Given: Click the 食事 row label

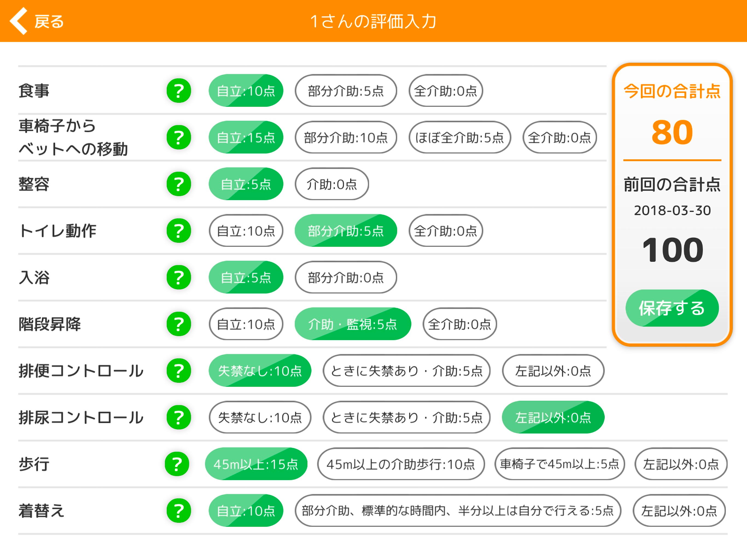Looking at the screenshot, I should click(34, 91).
